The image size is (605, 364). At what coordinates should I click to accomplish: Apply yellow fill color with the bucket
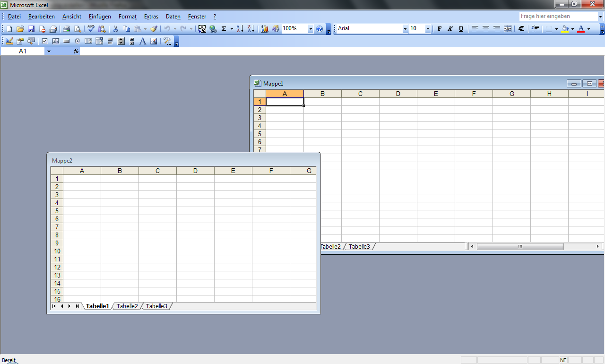coord(565,29)
